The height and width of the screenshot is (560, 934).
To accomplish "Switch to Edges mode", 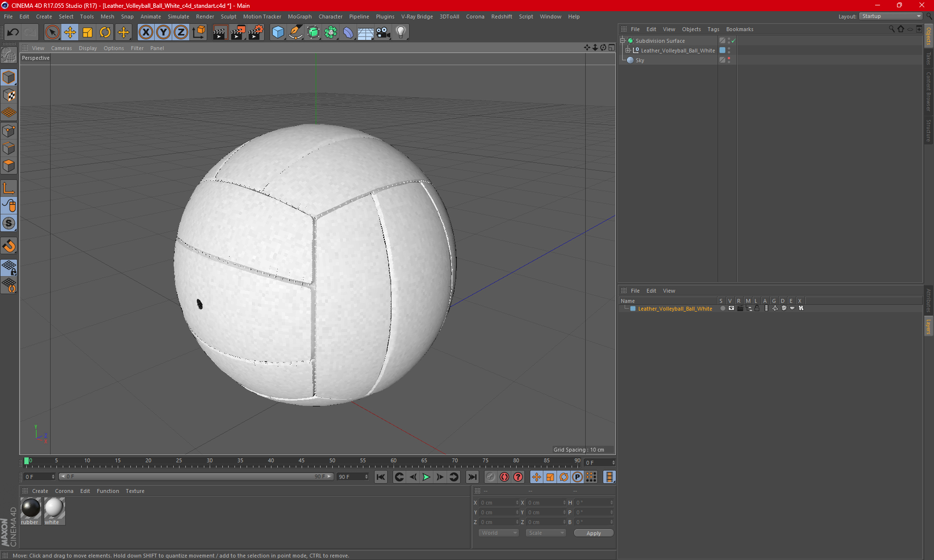I will 9,148.
